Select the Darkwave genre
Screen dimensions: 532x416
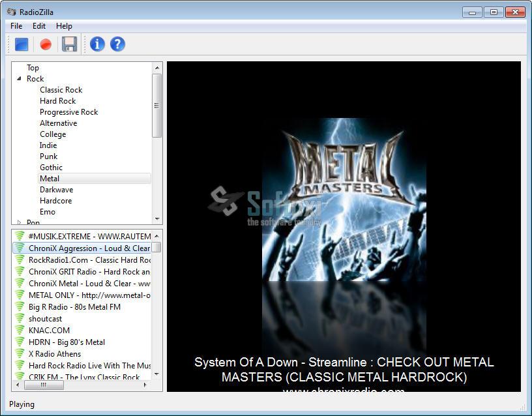pyautogui.click(x=56, y=190)
